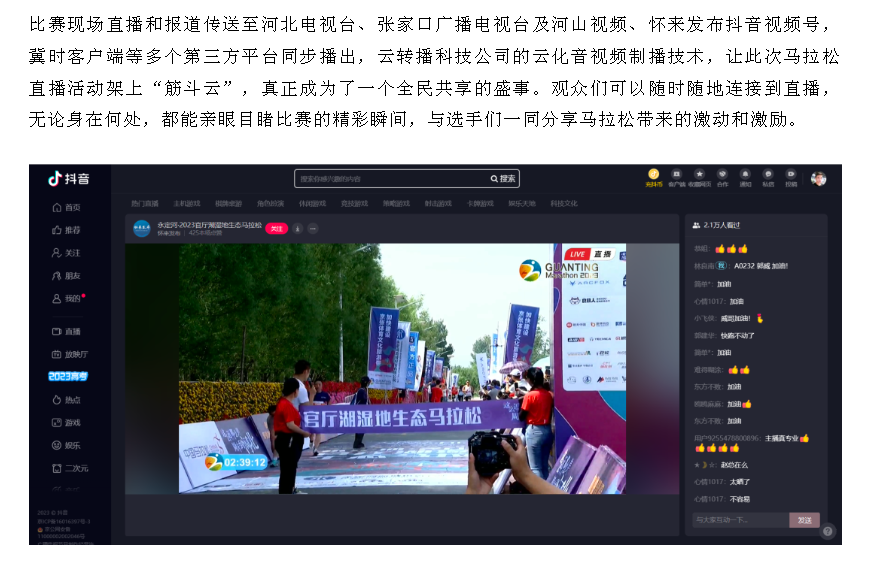Image resolution: width=878 pixels, height=562 pixels.
Task: Open 我的 profile section
Action: 66,298
